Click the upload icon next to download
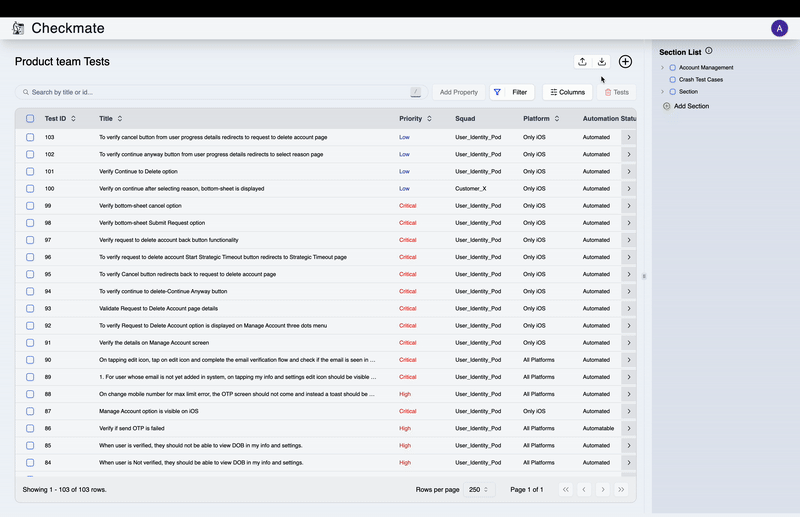The image size is (800, 517). [x=582, y=62]
